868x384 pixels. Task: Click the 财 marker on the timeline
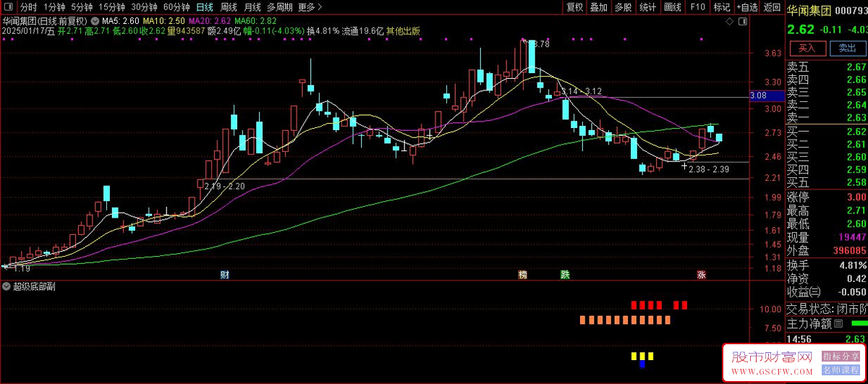(225, 275)
